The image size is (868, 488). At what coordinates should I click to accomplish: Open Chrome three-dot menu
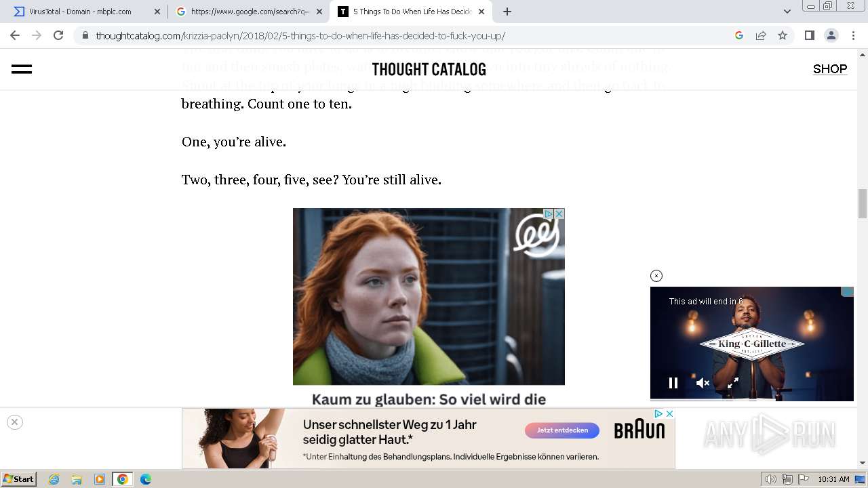[852, 35]
